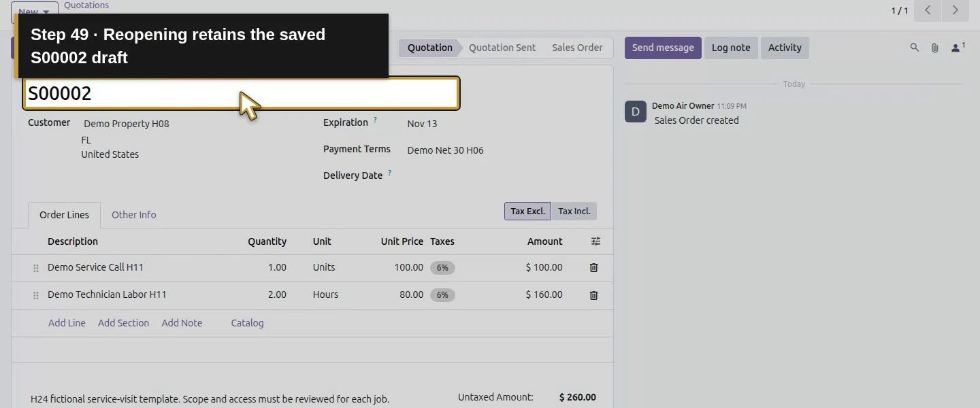The width and height of the screenshot is (980, 408).
Task: Click 6% tax tag on Technician Labor line
Action: coord(442,295)
